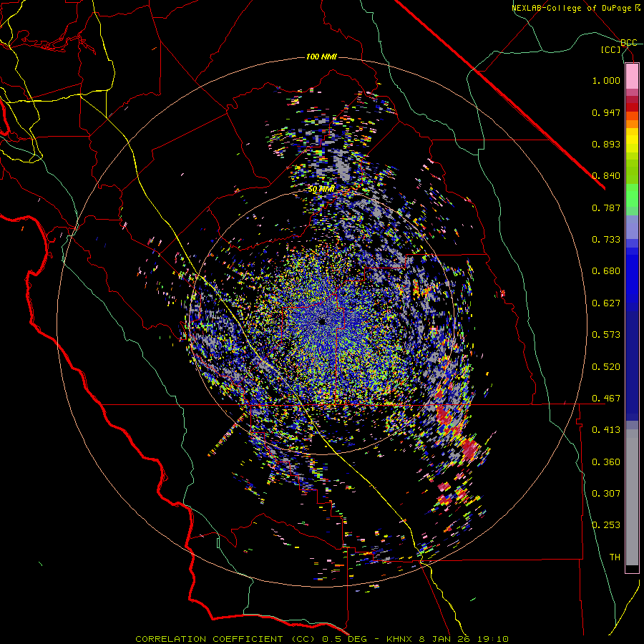Select the 0.307 scale value
The image size is (644, 644).
coord(606,494)
